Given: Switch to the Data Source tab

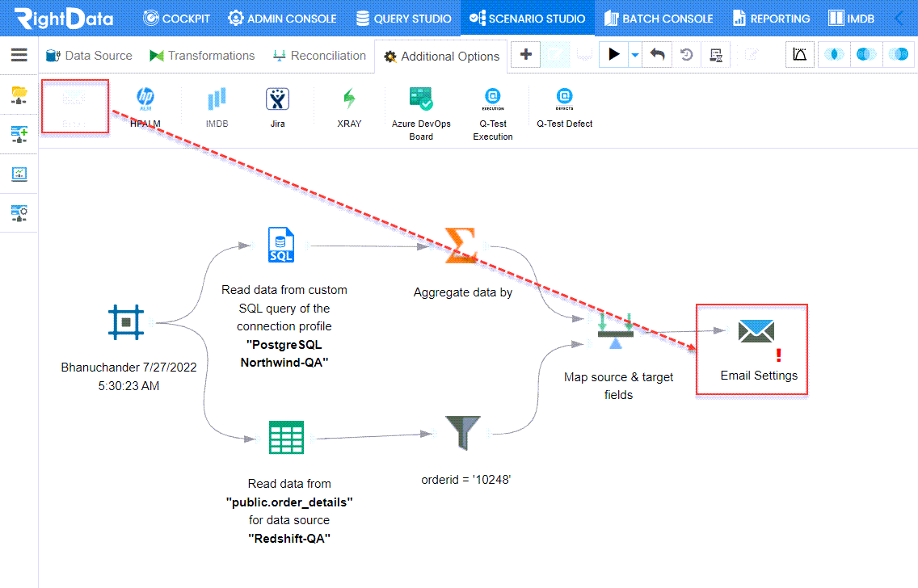Looking at the screenshot, I should coord(89,56).
